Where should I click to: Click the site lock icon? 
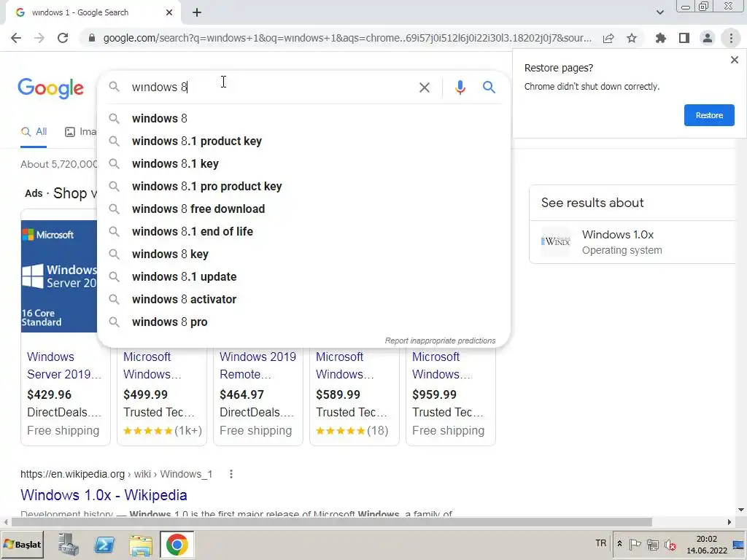[x=92, y=38]
